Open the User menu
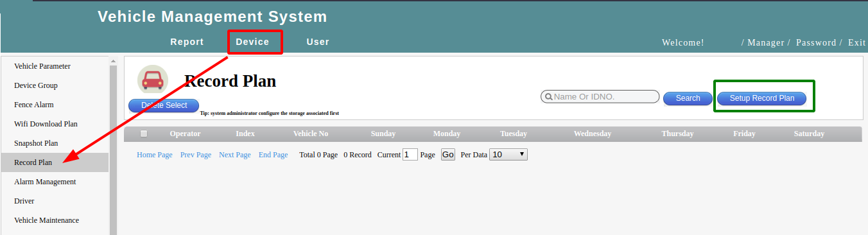 (x=318, y=42)
